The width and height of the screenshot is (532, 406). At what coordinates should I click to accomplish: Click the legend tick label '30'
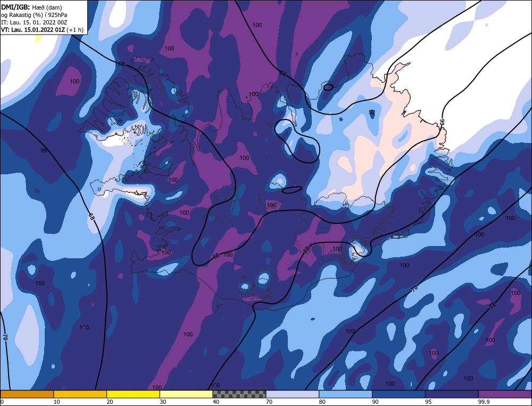[x=163, y=402]
